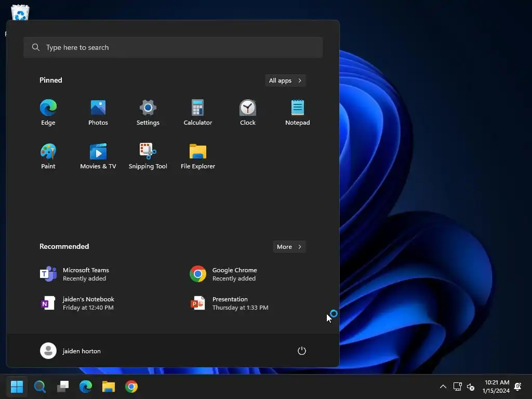Open the clock showing 10:21 AM
The width and height of the screenshot is (532, 399).
click(496, 387)
